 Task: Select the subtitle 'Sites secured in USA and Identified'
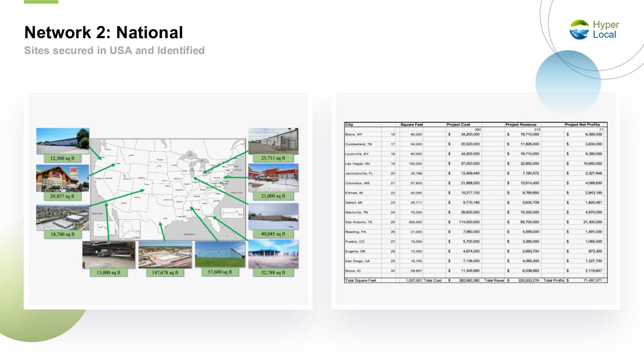point(114,51)
